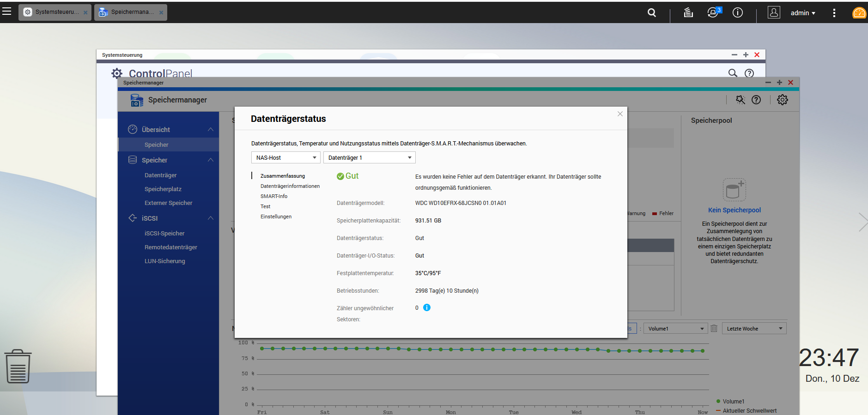Open the main hamburger menu

pyautogui.click(x=7, y=12)
